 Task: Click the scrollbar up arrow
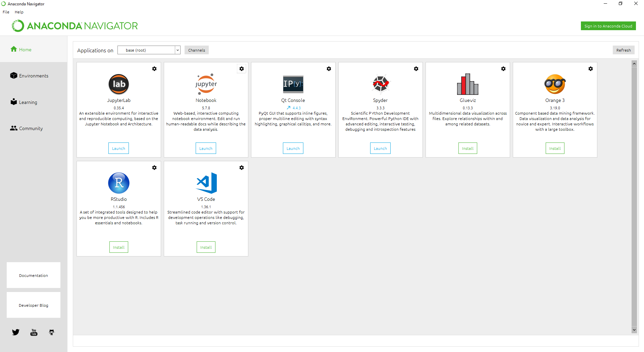click(x=634, y=63)
